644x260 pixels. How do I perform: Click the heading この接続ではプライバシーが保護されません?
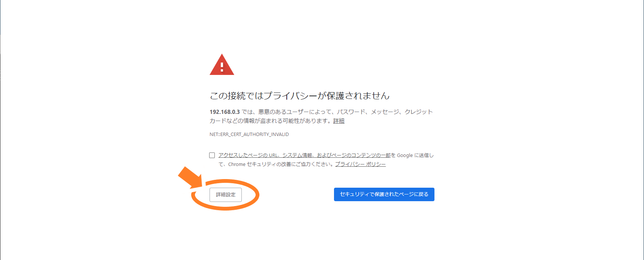[300, 96]
